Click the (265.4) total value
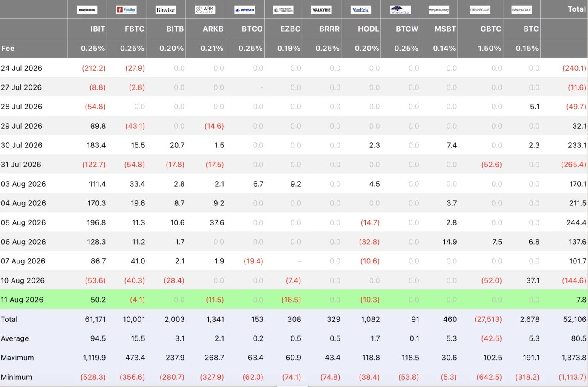Viewport: 588px width, 387px height. tap(574, 165)
